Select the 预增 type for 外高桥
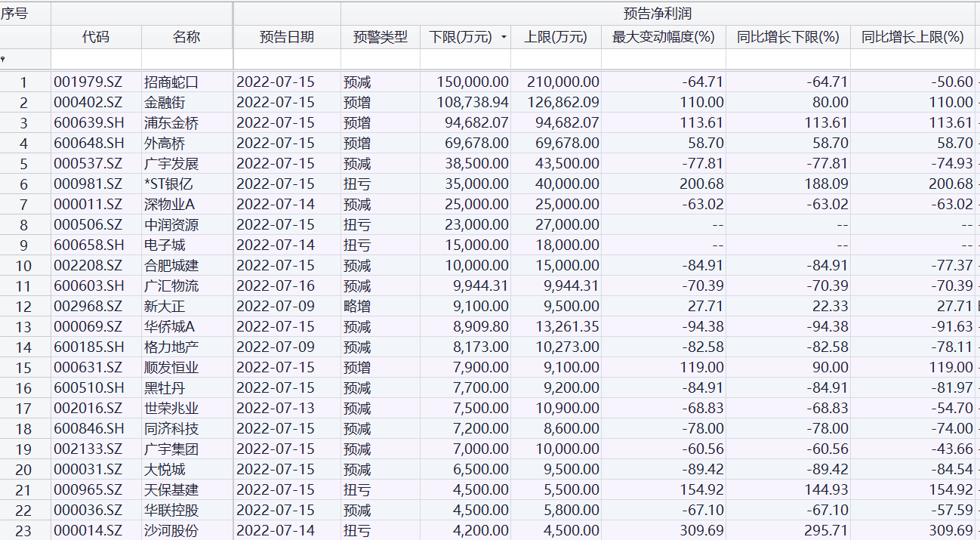Screen dimensions: 980x540 coord(357,143)
